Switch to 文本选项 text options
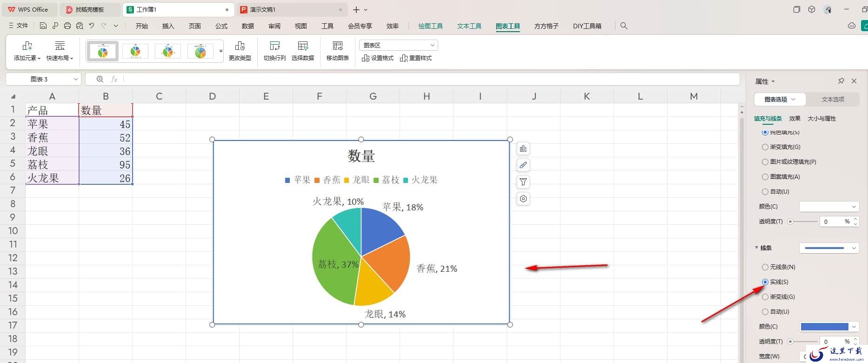 pyautogui.click(x=833, y=99)
